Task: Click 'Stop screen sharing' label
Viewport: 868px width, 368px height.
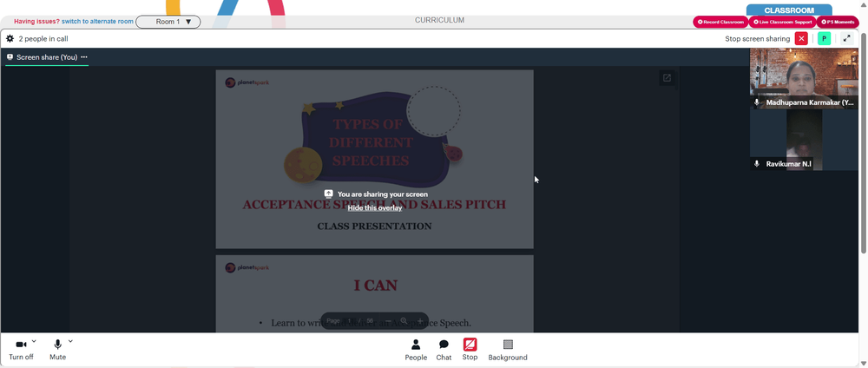Action: tap(757, 39)
